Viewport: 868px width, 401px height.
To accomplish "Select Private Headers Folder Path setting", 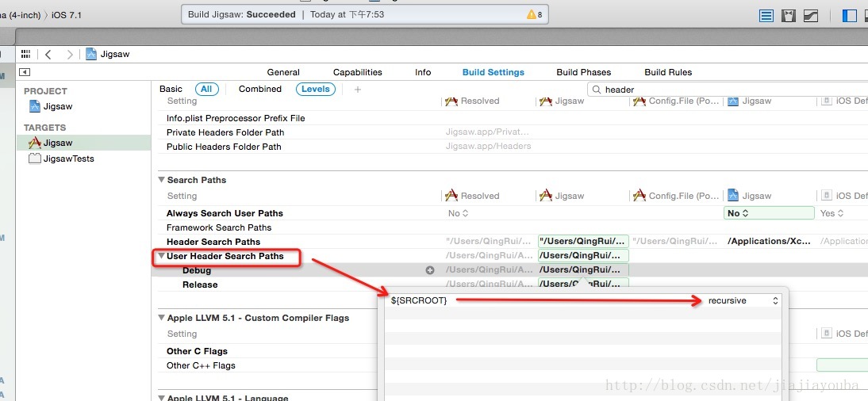I will pos(225,132).
